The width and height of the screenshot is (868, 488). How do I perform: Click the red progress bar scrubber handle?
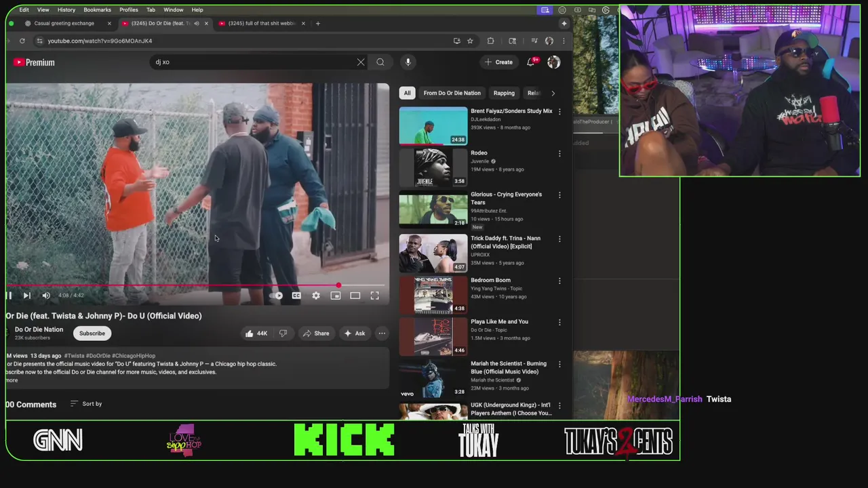338,285
